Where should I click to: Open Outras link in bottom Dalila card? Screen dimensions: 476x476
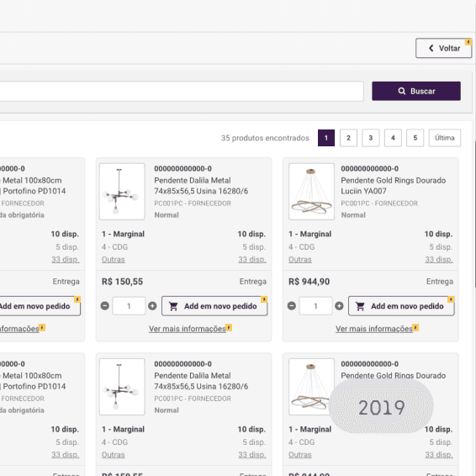[x=114, y=455]
